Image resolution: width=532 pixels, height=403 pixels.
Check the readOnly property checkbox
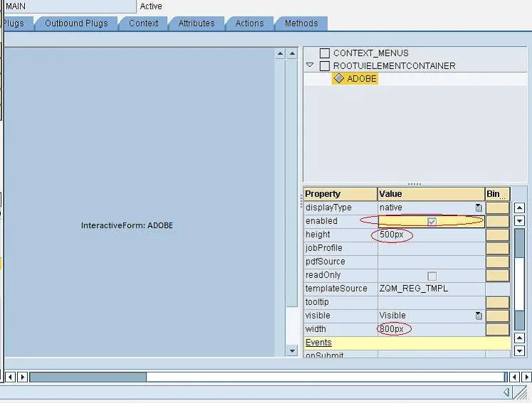[432, 276]
